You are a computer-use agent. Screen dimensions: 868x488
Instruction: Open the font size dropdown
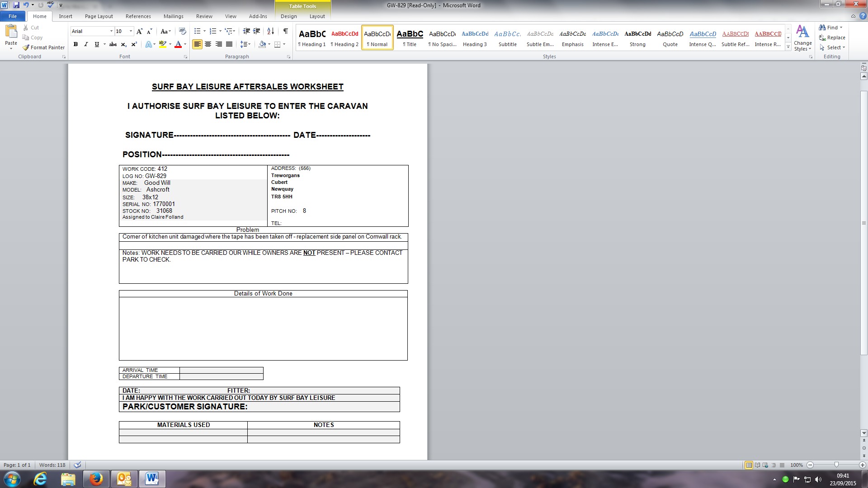[131, 31]
